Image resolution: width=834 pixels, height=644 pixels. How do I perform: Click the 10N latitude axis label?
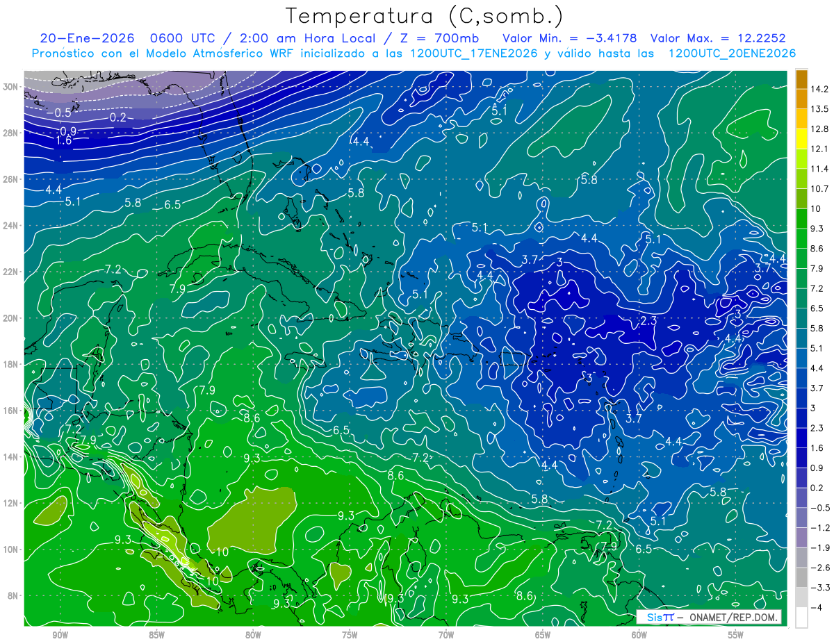pyautogui.click(x=12, y=549)
